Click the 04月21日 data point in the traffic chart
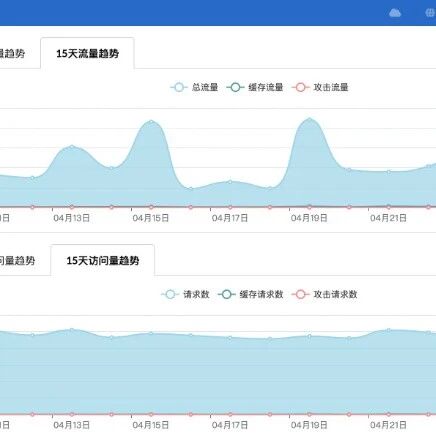Screen dimensions: 436x437 click(x=389, y=172)
